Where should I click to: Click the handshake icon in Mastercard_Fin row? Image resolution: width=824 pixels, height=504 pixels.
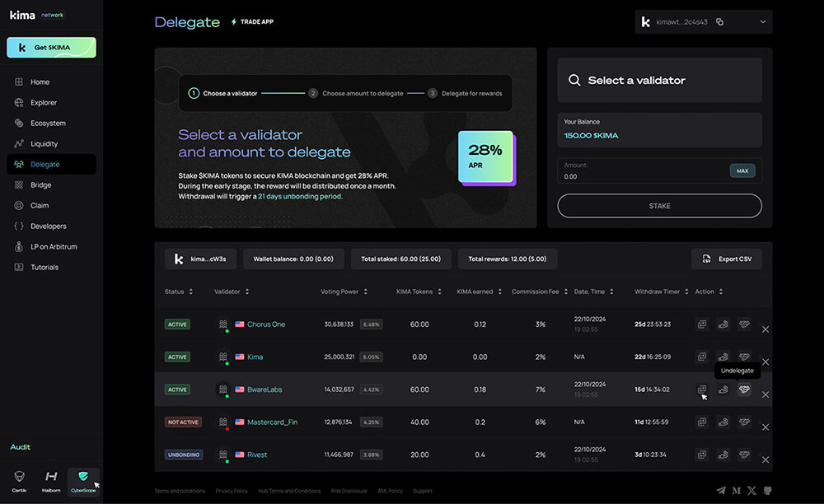click(744, 422)
